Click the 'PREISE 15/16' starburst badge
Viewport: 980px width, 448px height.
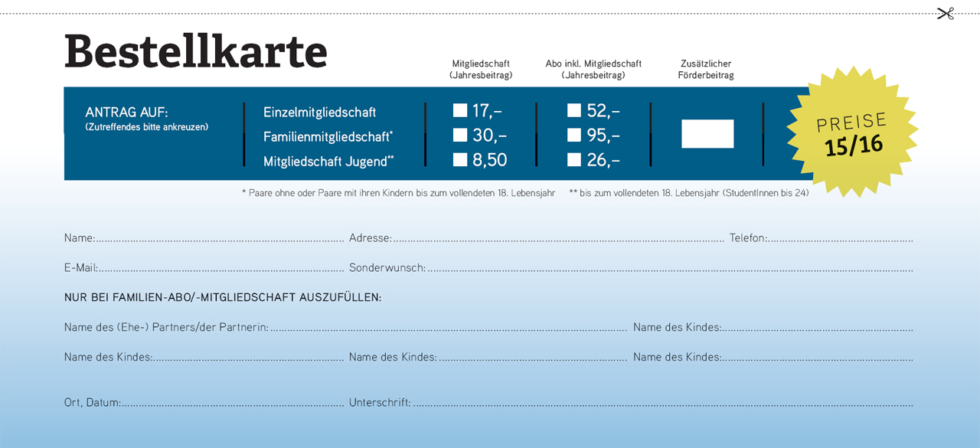[853, 133]
